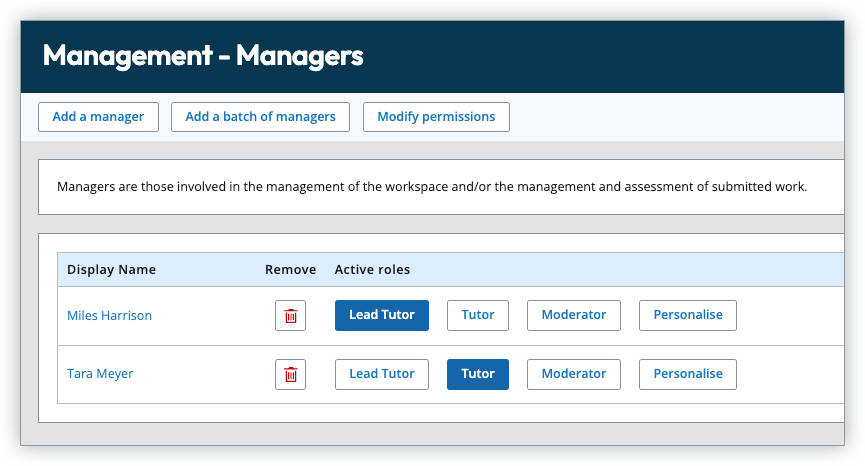Click trash icon for Miles Harrison

click(290, 316)
